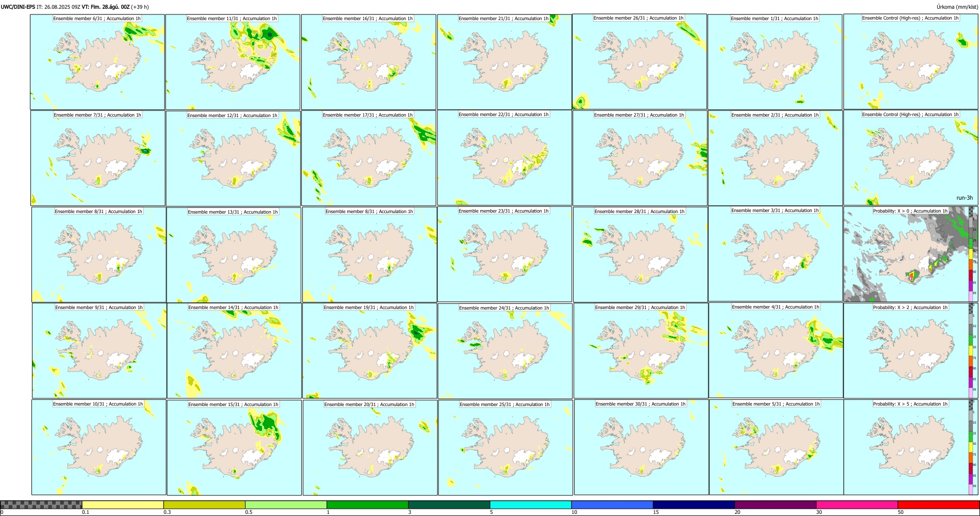The image size is (980, 516).
Task: Click the 'Ensemble member 2/31' panel label
Action: tap(775, 115)
